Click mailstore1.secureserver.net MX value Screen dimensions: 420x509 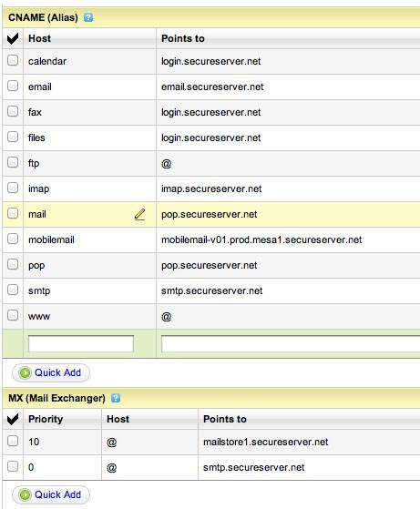click(266, 442)
